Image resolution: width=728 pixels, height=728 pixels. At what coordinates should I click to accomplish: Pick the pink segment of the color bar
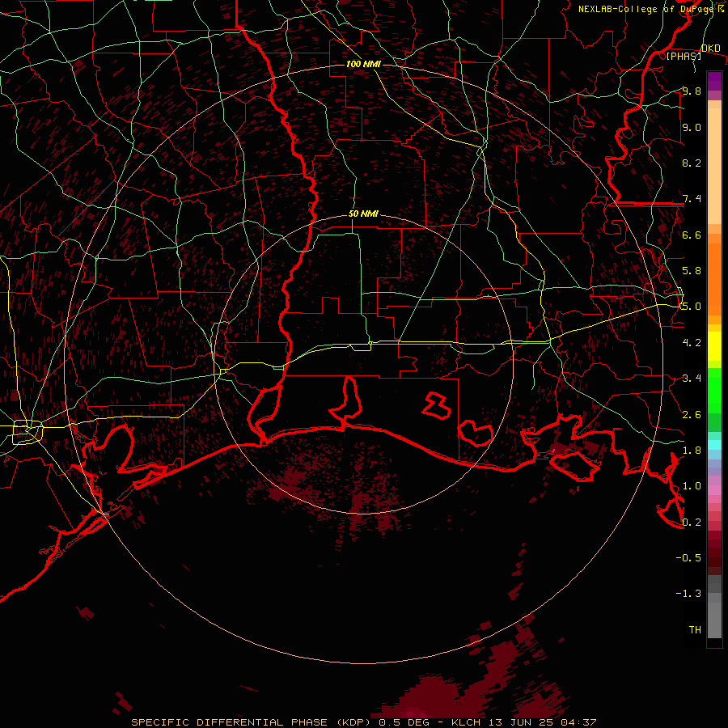tap(714, 489)
